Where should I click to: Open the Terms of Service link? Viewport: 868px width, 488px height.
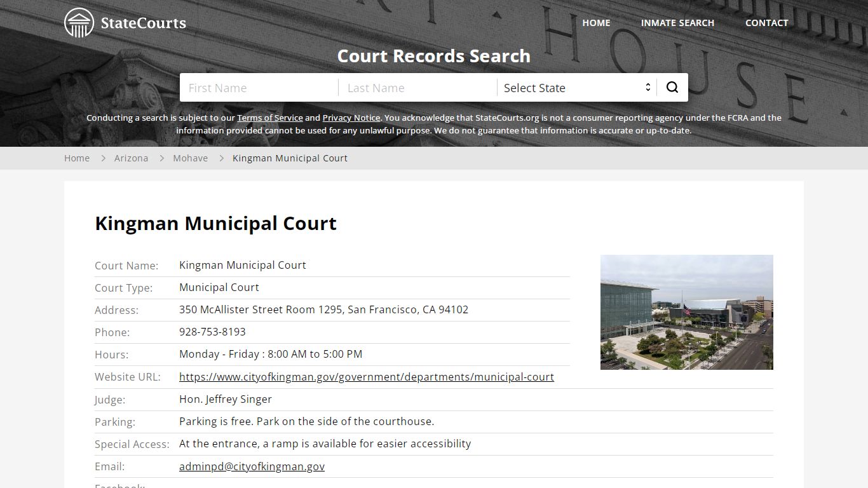click(x=270, y=118)
